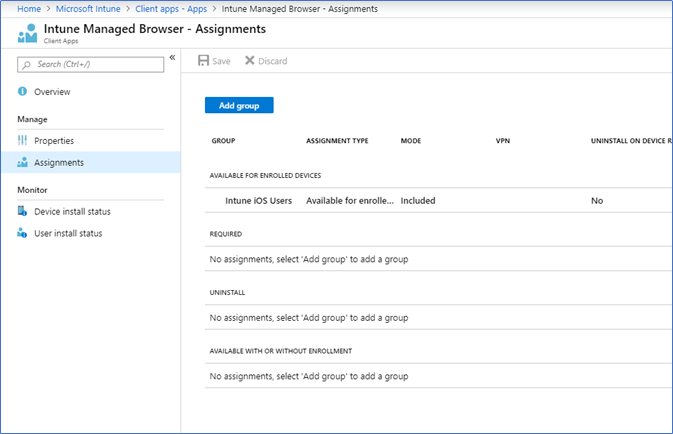
Task: Click the 'No' uninstall on device cell
Action: (x=597, y=200)
